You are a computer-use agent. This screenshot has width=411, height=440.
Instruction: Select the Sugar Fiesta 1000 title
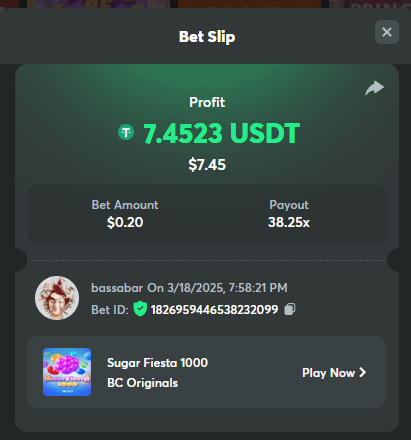point(157,363)
